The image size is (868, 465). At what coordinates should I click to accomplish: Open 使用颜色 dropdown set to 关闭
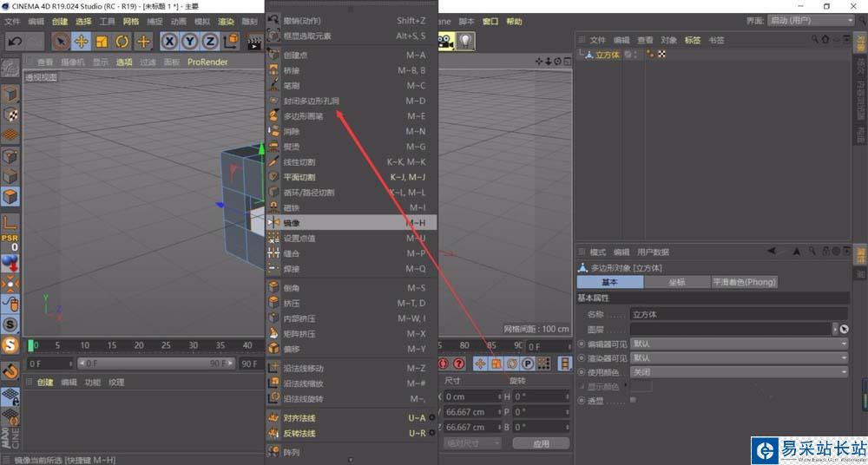coord(739,372)
